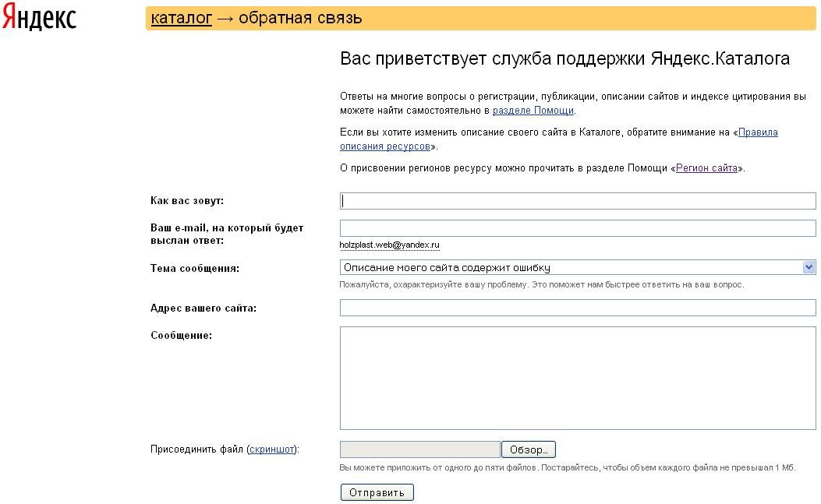The width and height of the screenshot is (821, 504).
Task: Focus the Как вас зовут name field
Action: (x=577, y=201)
